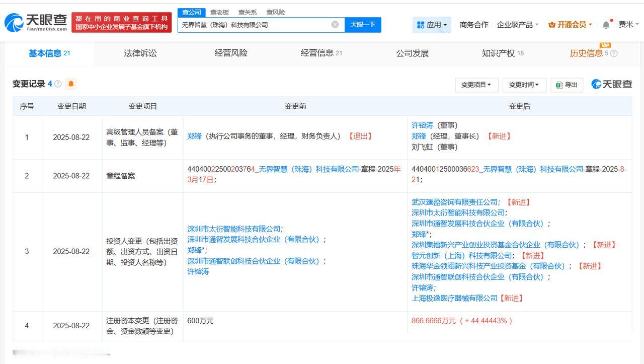Switch to 历史信息 tab
This screenshot has width=644, height=364.
point(586,53)
